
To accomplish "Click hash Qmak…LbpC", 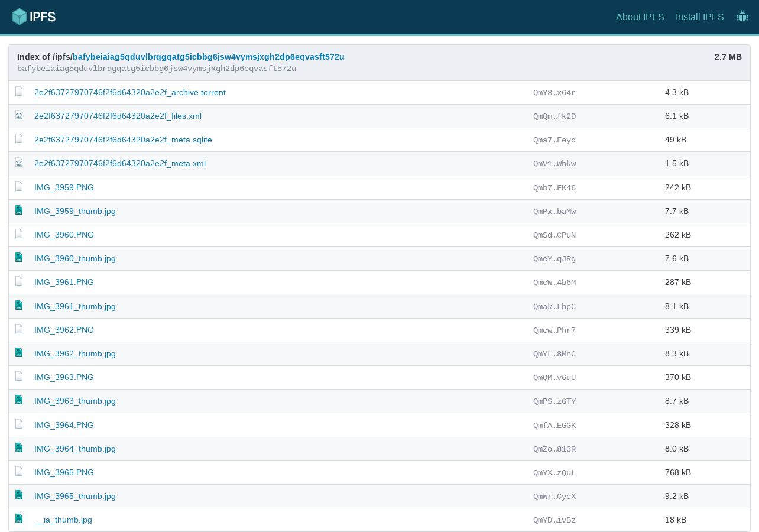I will (554, 306).
